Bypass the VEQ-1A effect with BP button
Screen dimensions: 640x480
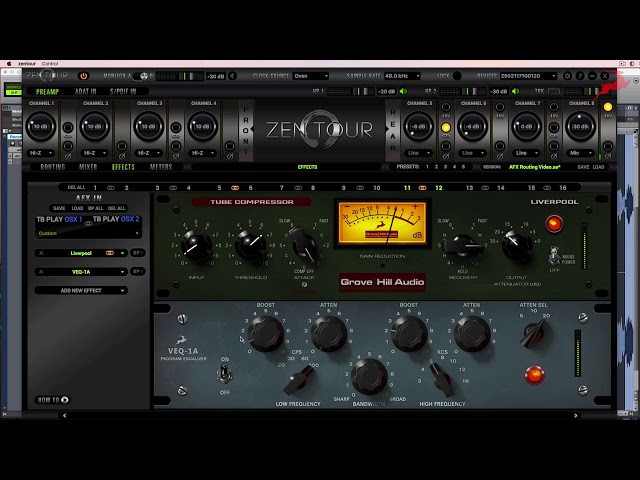coord(138,272)
